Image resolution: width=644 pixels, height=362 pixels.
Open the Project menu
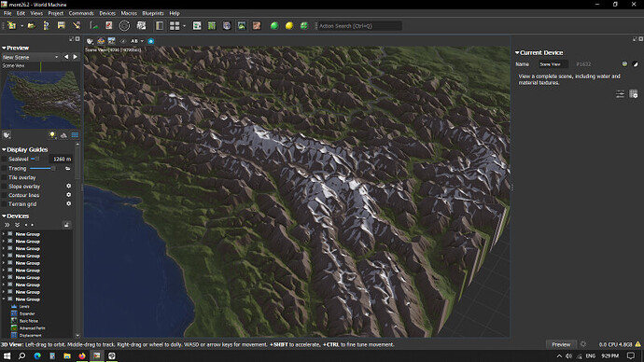[55, 13]
